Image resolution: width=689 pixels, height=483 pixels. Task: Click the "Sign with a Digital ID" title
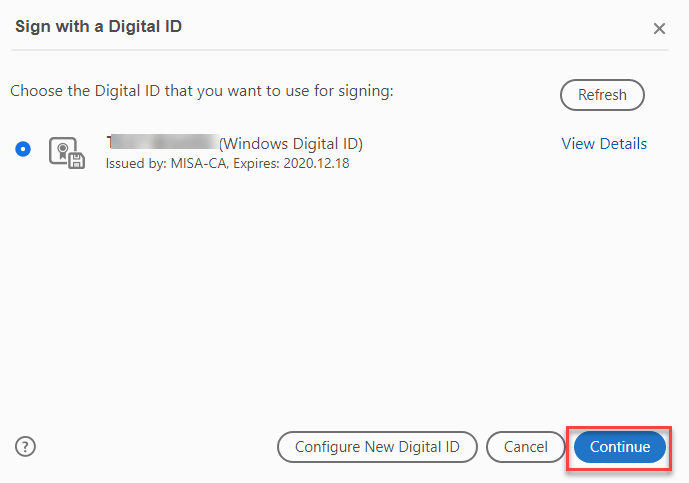click(x=98, y=26)
